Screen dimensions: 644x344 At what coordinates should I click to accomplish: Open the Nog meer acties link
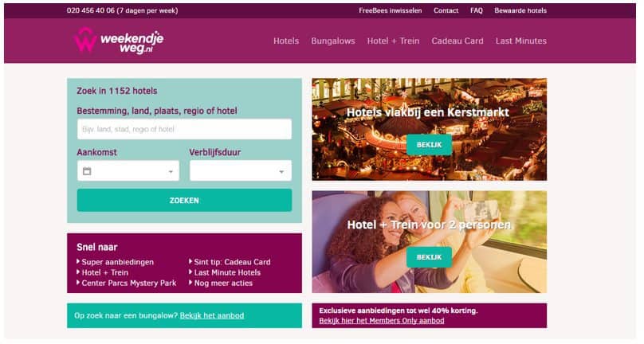(x=223, y=283)
